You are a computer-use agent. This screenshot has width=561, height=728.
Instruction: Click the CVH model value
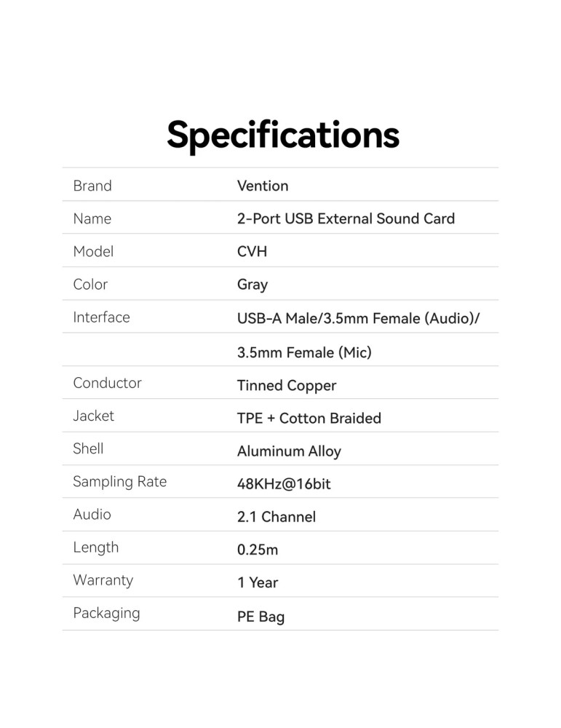point(252,251)
